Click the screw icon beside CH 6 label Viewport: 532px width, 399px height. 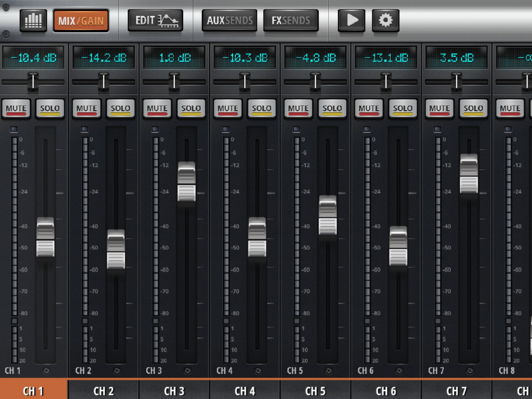click(x=399, y=371)
